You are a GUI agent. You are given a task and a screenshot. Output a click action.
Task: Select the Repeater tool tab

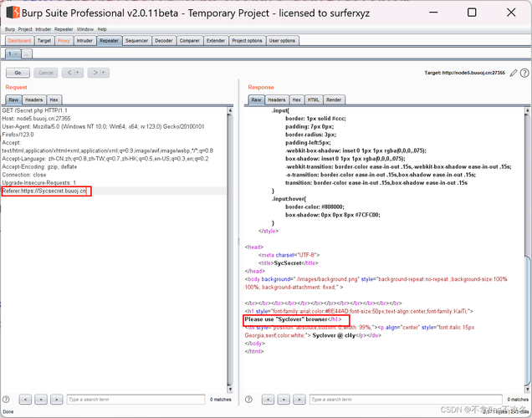pos(109,41)
